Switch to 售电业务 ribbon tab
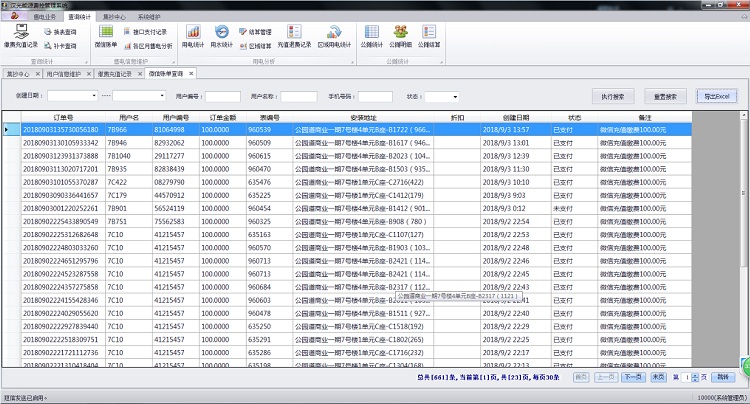This screenshot has width=750, height=404. pos(44,17)
